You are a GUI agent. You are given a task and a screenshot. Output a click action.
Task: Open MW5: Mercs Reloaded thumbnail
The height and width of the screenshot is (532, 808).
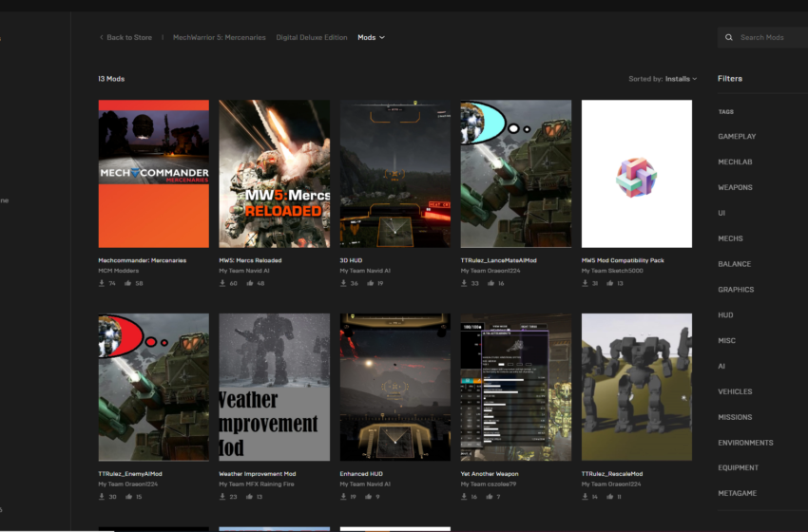point(274,174)
